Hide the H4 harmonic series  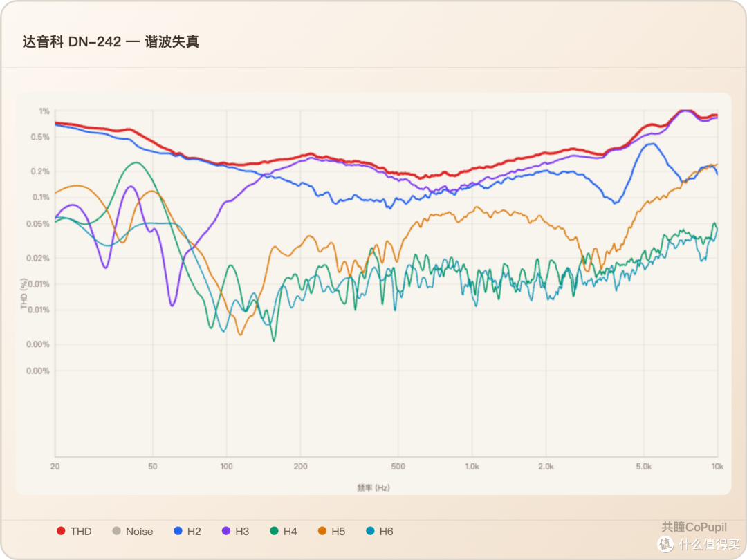tap(284, 532)
